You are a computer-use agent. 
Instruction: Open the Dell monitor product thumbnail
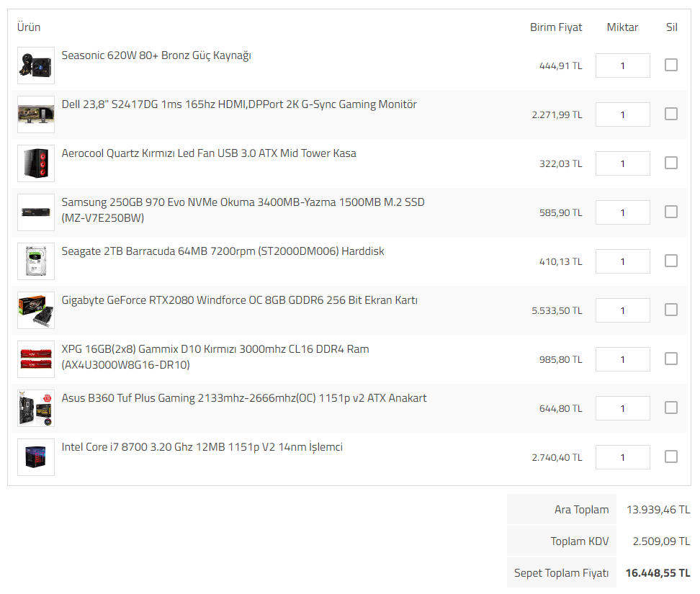[36, 114]
